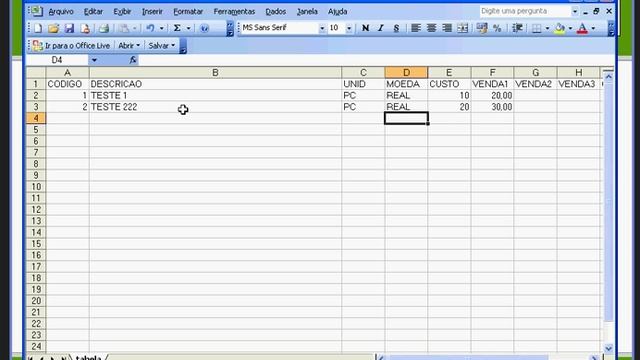Select row 4 header

(x=36, y=118)
